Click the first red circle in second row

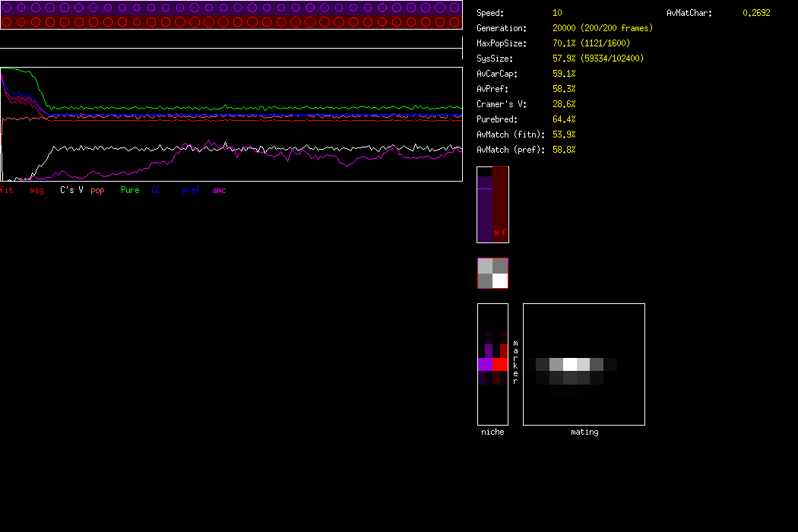[x=7, y=21]
